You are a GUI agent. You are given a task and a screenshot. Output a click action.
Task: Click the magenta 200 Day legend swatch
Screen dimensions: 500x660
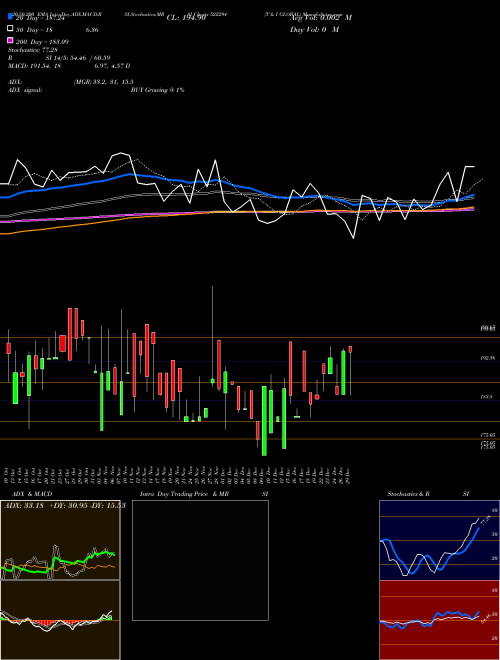point(11,41)
